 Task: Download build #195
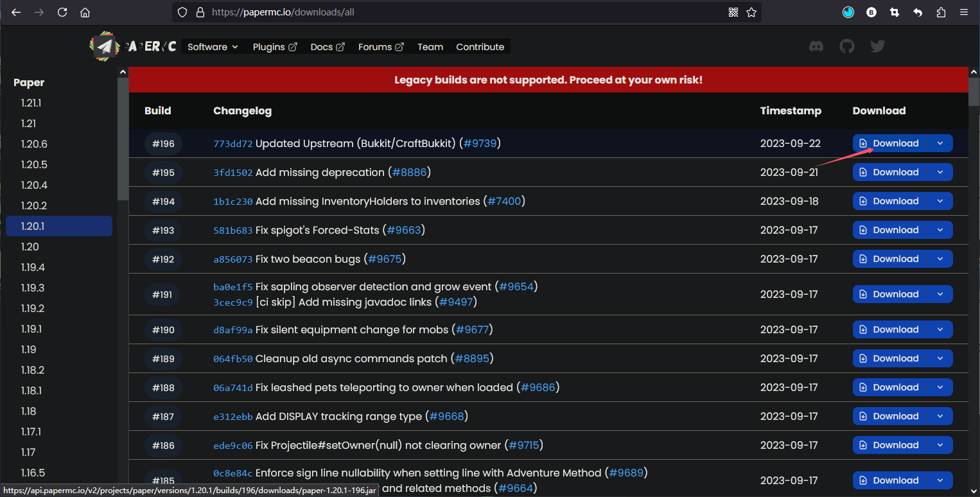pyautogui.click(x=890, y=172)
